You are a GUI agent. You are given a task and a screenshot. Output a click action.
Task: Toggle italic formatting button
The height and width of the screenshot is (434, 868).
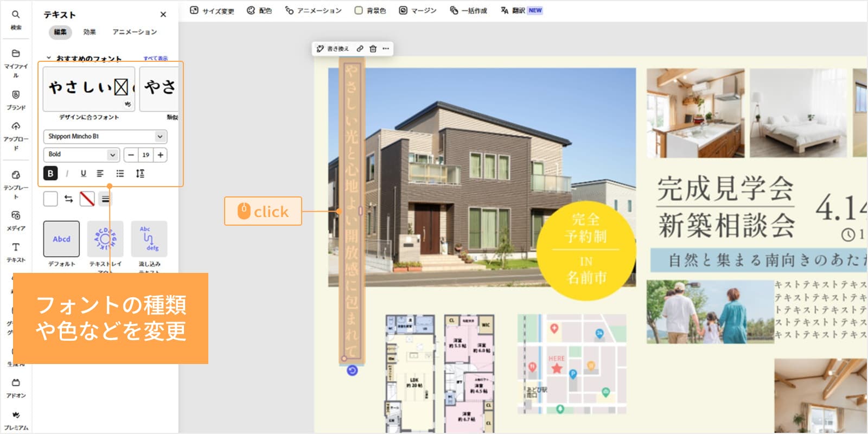tap(67, 174)
